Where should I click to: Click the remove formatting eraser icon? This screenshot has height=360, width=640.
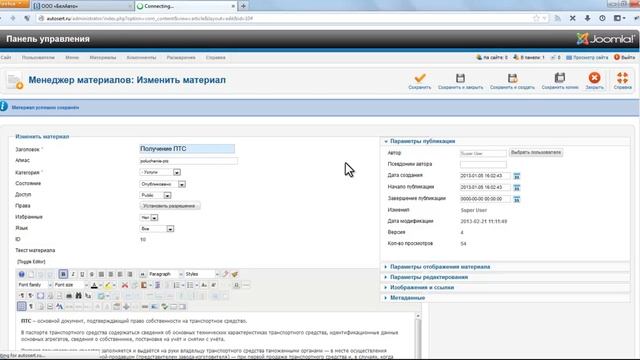point(225,274)
